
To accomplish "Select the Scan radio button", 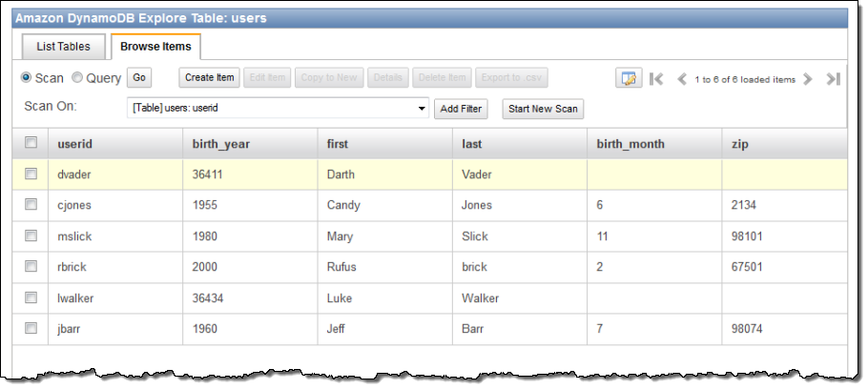I will point(27,78).
